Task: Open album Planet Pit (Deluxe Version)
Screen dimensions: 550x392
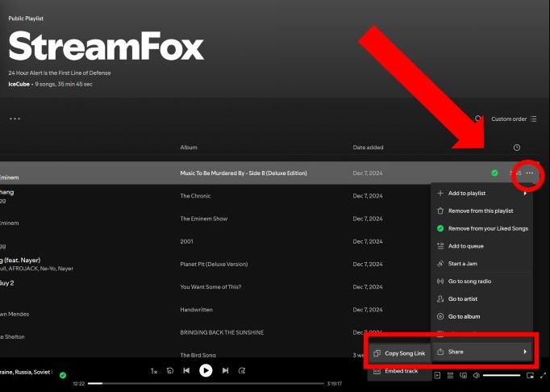Action: (214, 265)
